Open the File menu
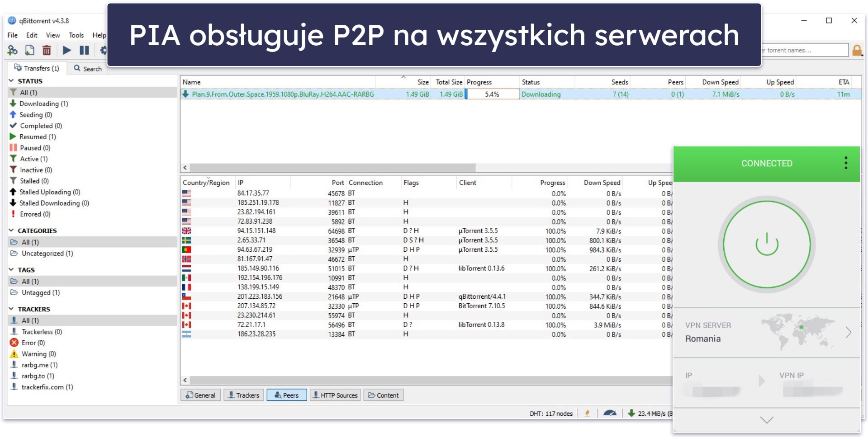868x437 pixels. click(x=13, y=35)
